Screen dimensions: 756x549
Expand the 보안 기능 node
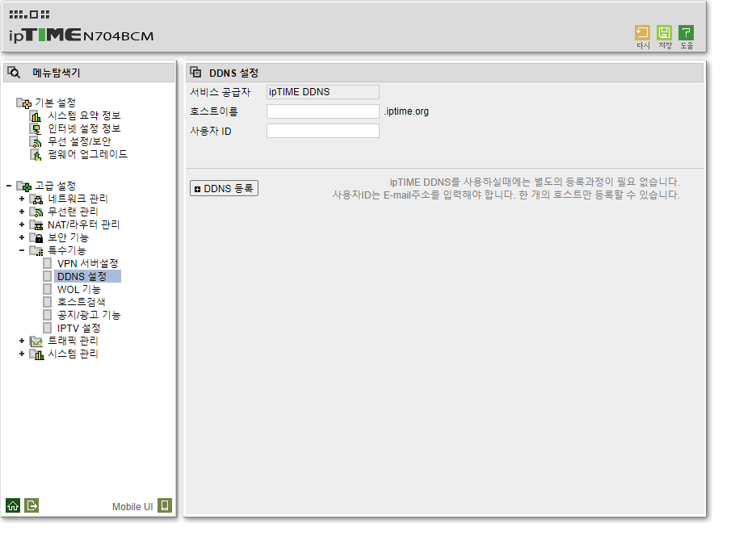click(x=22, y=237)
